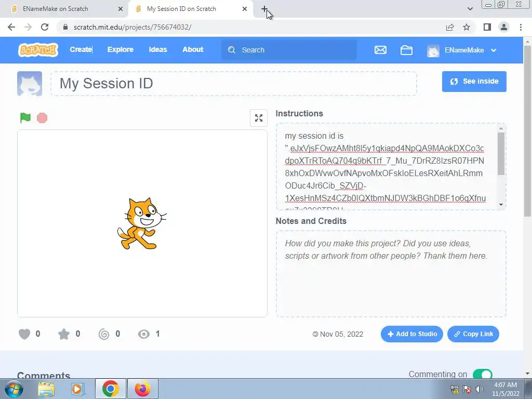Click the taskbar clock 4:07 AM

click(x=506, y=385)
